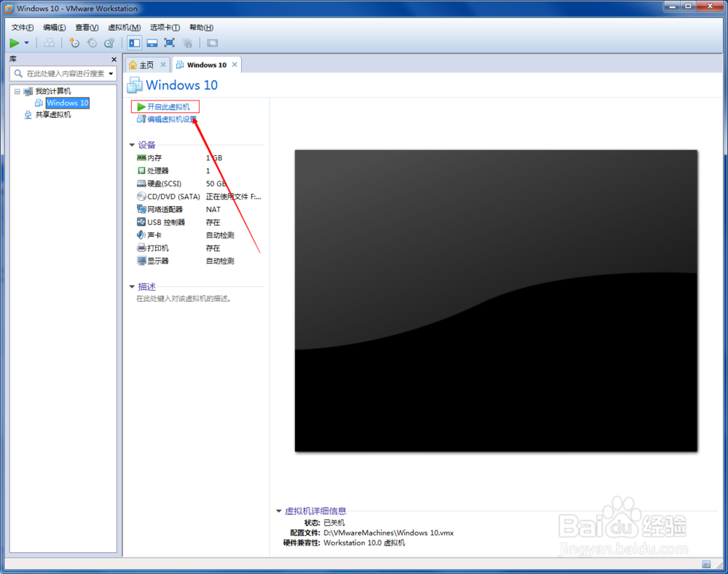Image resolution: width=728 pixels, height=574 pixels.
Task: Open the 帮助(H) menu
Action: (x=202, y=28)
